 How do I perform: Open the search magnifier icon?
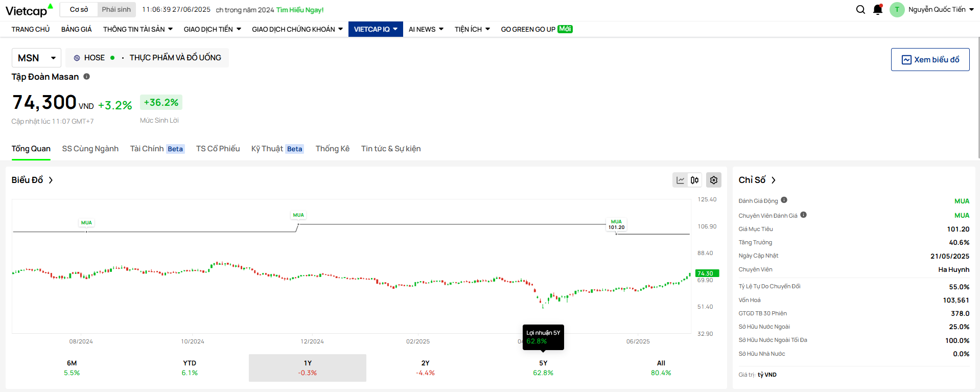[860, 10]
